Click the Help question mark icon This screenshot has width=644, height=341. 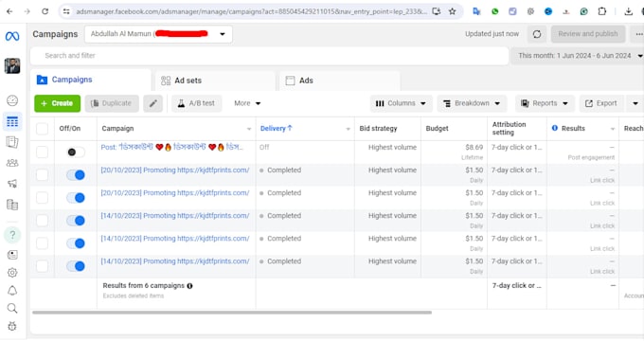pyautogui.click(x=12, y=235)
